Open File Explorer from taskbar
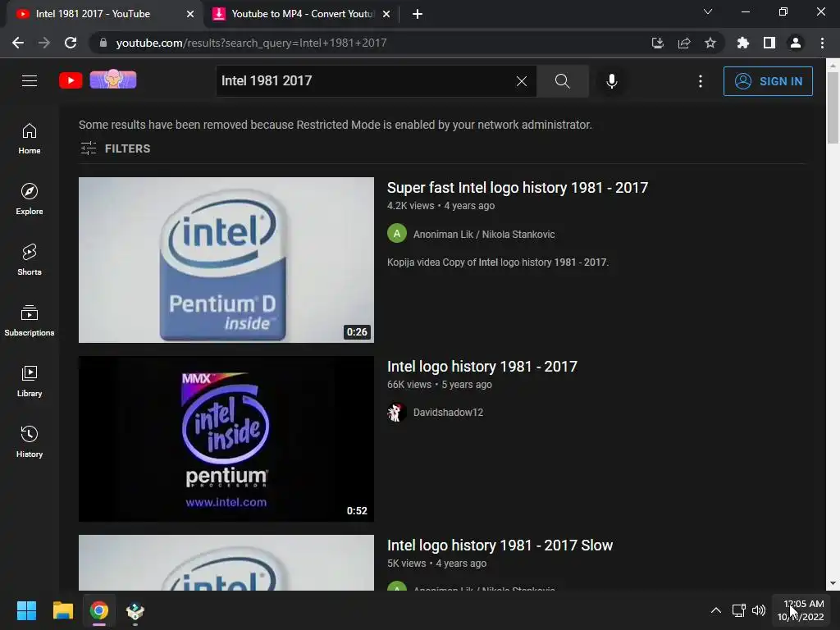840x630 pixels. coord(62,610)
